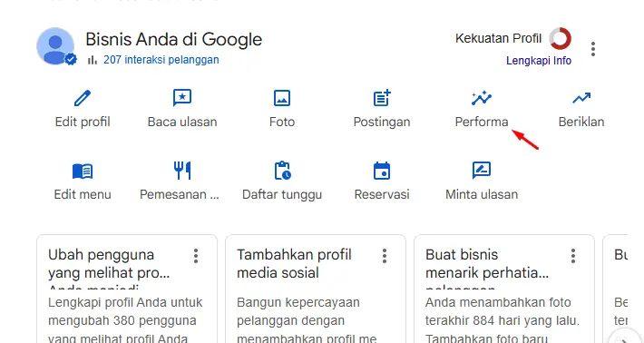Click the Foto label
Viewport: 644px width, 343px height.
(x=282, y=122)
